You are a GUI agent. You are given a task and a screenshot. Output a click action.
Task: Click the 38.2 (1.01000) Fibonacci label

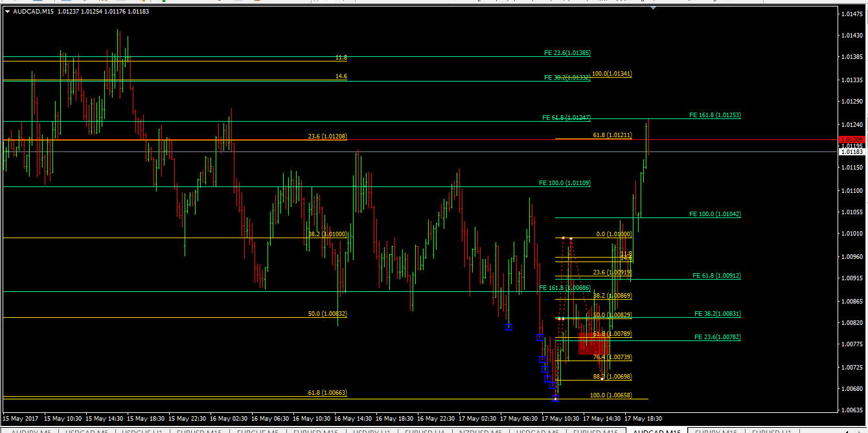coord(327,234)
